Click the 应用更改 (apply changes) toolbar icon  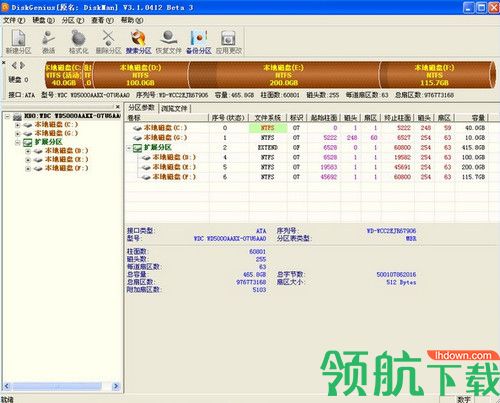[x=229, y=42]
